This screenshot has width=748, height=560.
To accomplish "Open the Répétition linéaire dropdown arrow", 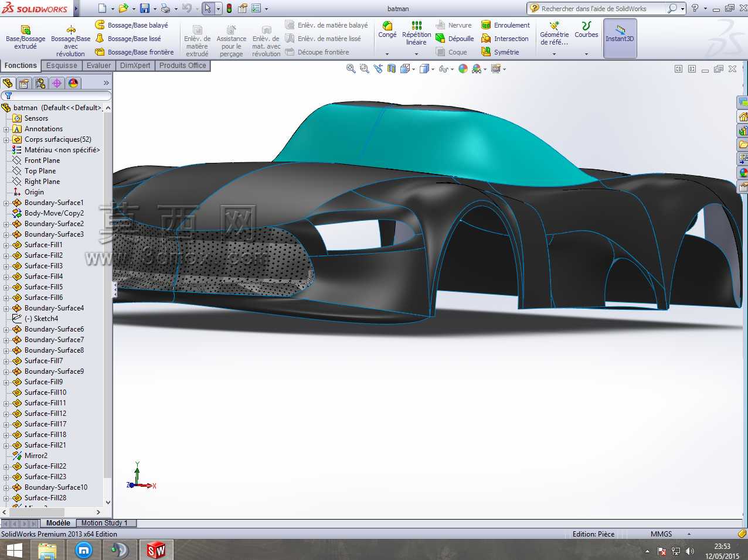I will pos(417,54).
